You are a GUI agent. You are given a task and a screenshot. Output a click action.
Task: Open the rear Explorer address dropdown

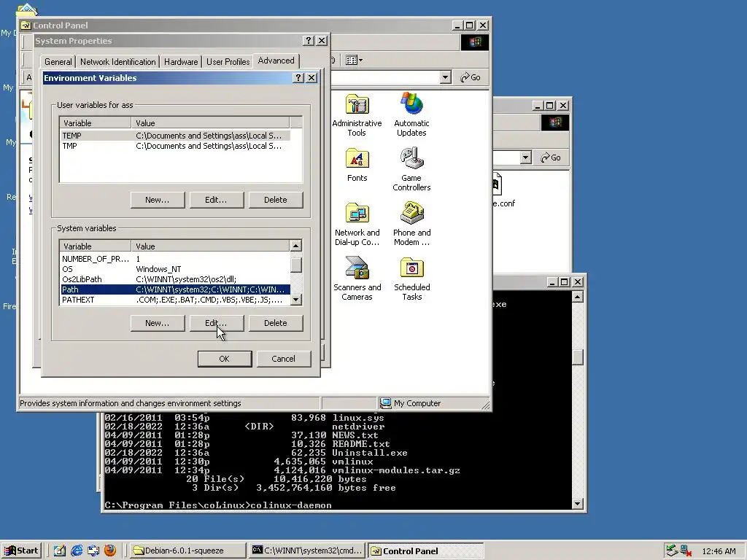[x=525, y=157]
